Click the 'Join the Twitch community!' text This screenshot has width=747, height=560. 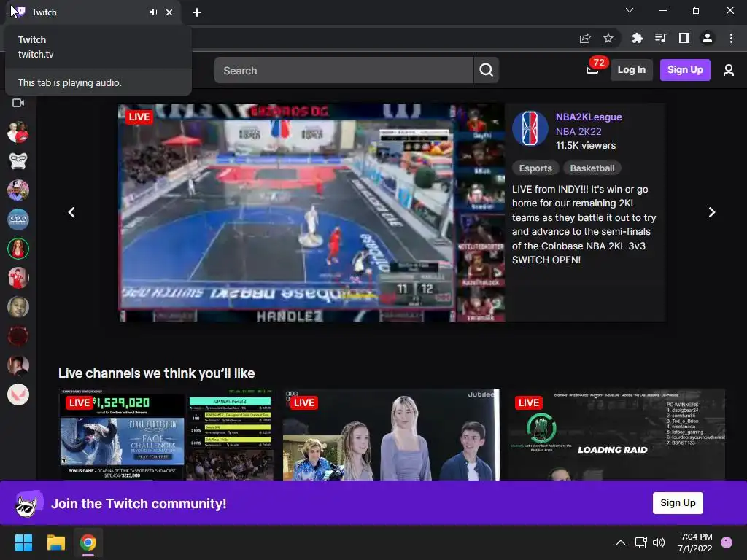pyautogui.click(x=139, y=504)
